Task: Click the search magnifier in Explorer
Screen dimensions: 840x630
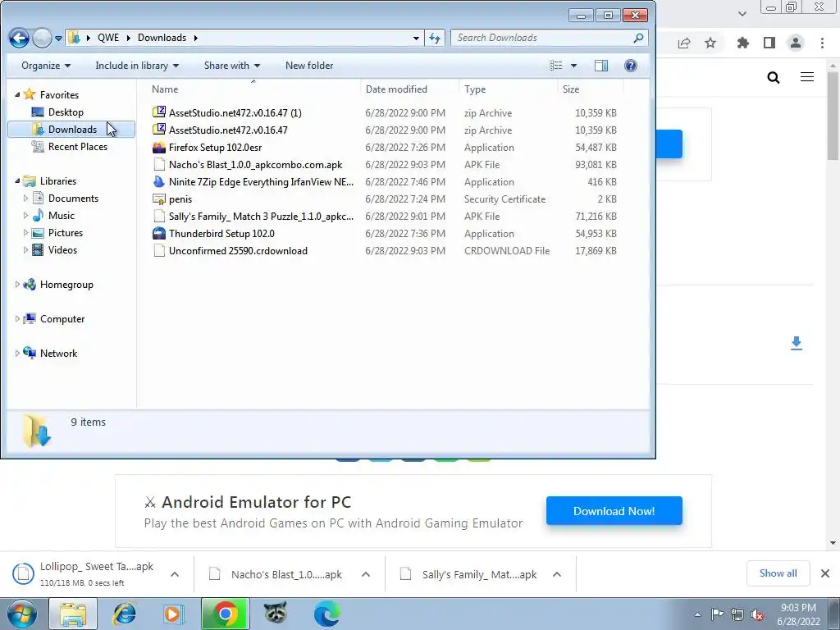Action: [638, 38]
